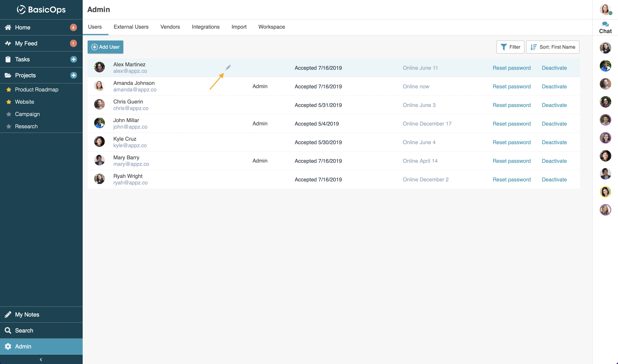Favorite the Research project star
This screenshot has height=364, width=618.
[9, 126]
